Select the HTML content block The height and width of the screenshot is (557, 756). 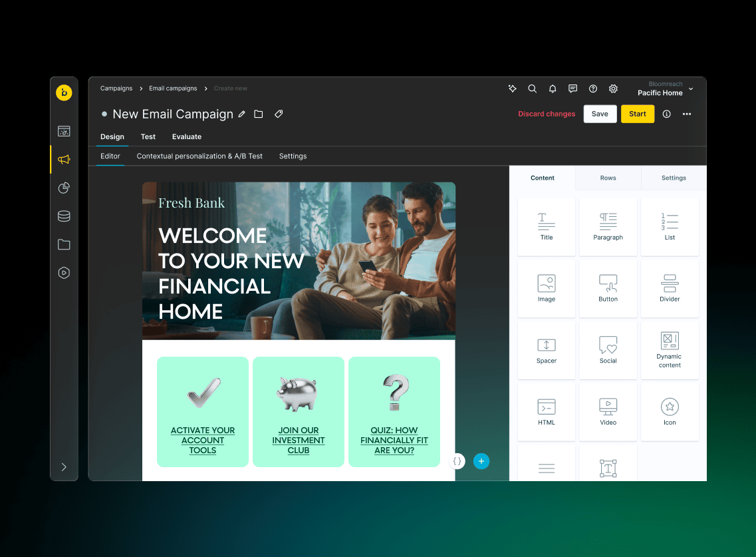[547, 411]
